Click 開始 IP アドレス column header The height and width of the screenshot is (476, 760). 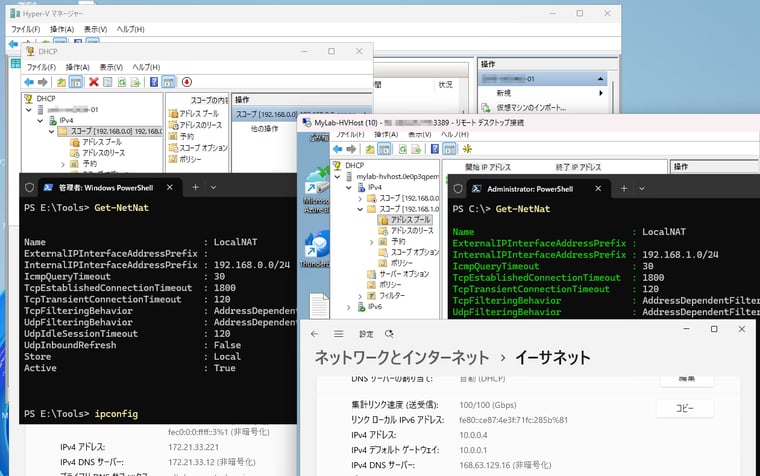pyautogui.click(x=488, y=167)
